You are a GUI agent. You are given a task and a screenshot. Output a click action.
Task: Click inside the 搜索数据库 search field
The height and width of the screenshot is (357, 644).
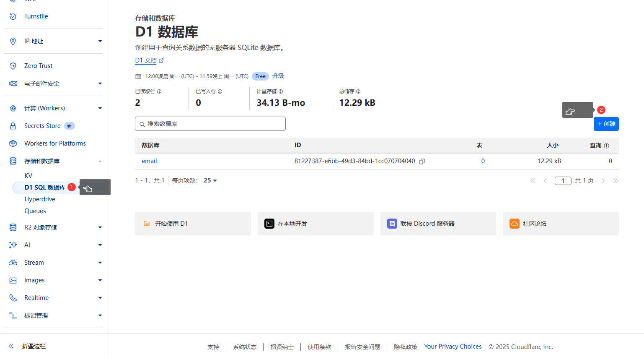(x=210, y=124)
